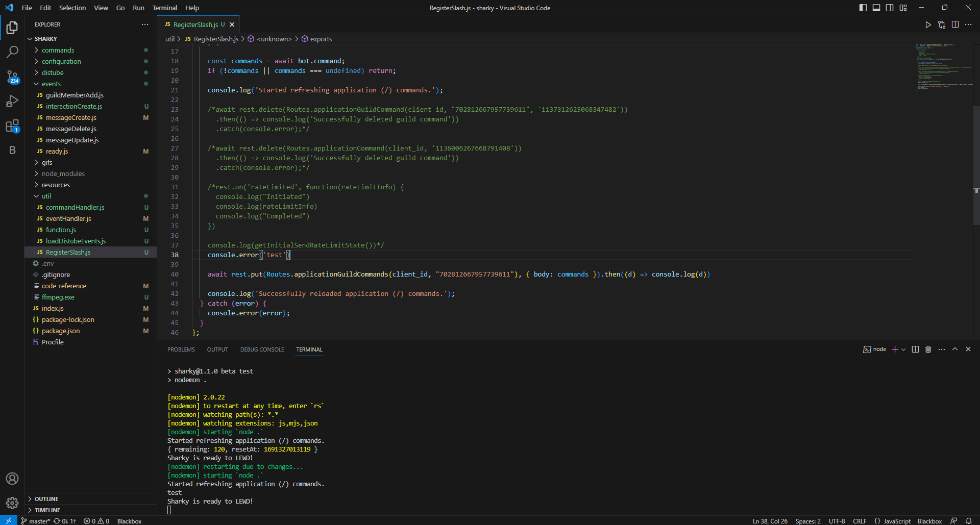
Task: Expand the OUTLINE section
Action: (x=90, y=498)
